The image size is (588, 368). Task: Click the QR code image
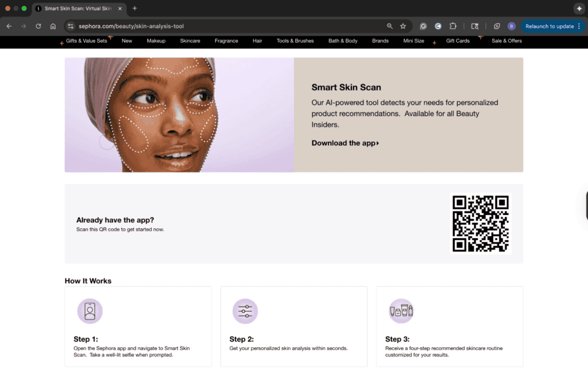[x=481, y=224]
